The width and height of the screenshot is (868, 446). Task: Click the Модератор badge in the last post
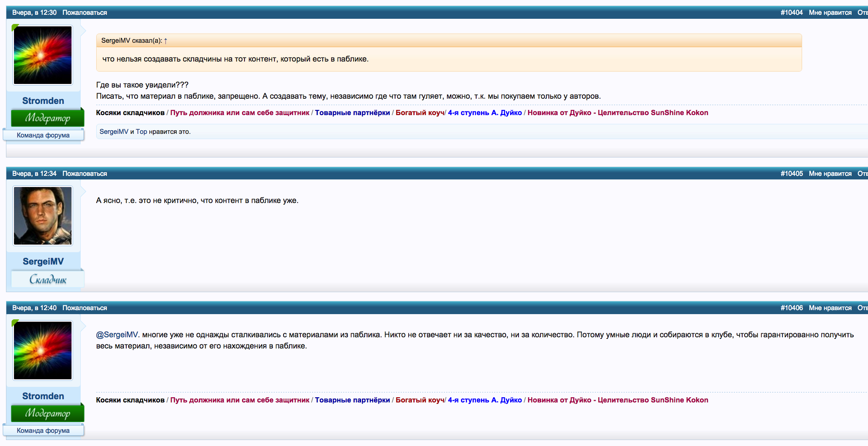tap(48, 413)
